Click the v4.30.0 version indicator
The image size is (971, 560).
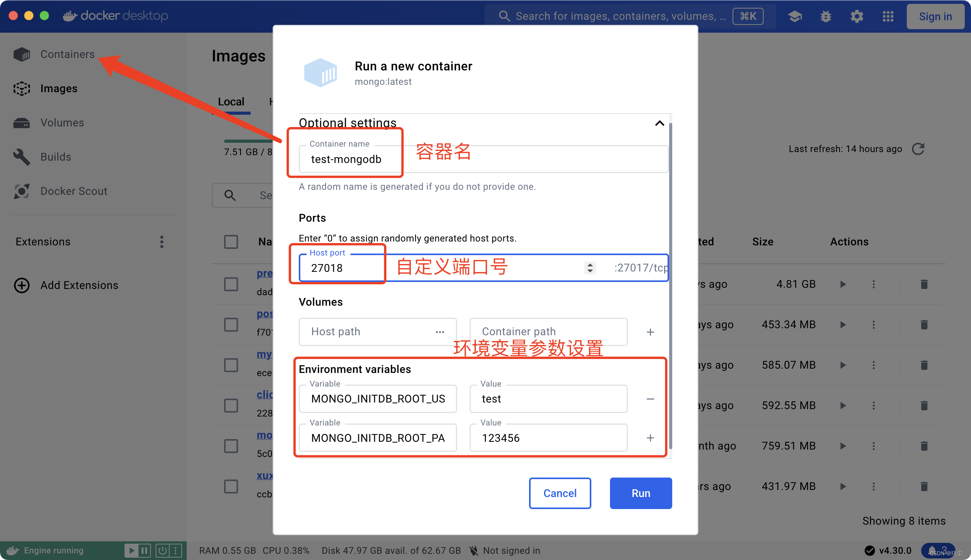888,551
